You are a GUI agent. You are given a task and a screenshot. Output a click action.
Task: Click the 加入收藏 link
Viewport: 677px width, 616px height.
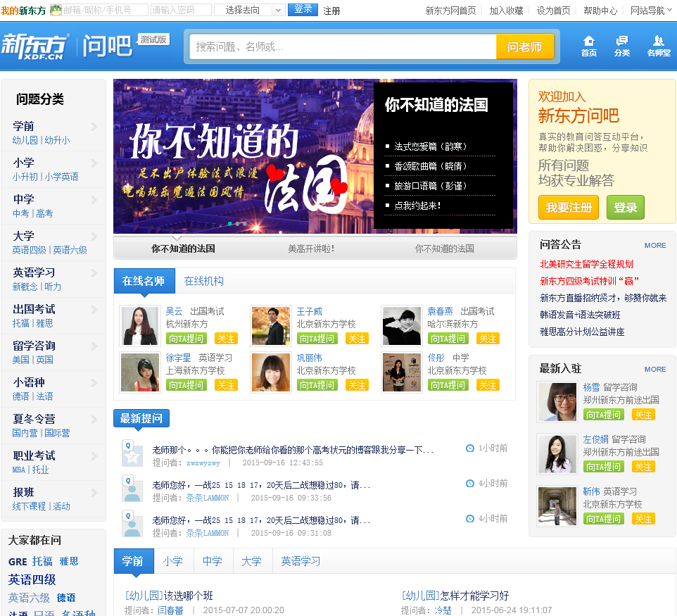[506, 11]
